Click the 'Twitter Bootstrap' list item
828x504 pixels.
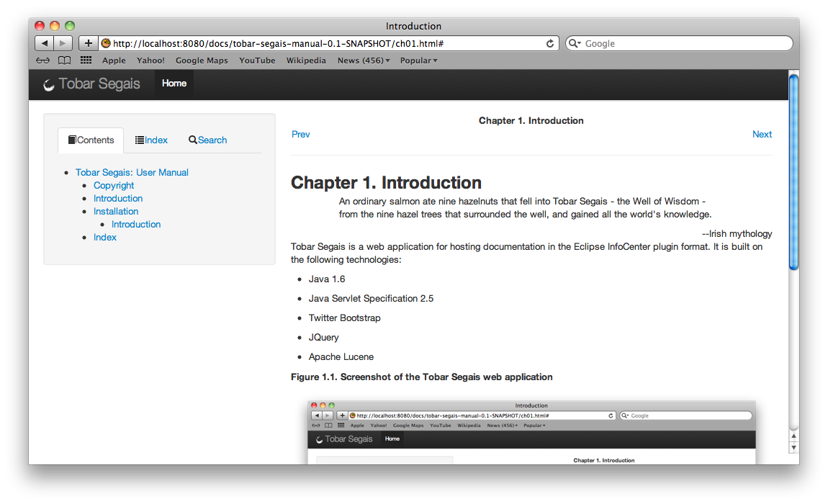click(344, 318)
